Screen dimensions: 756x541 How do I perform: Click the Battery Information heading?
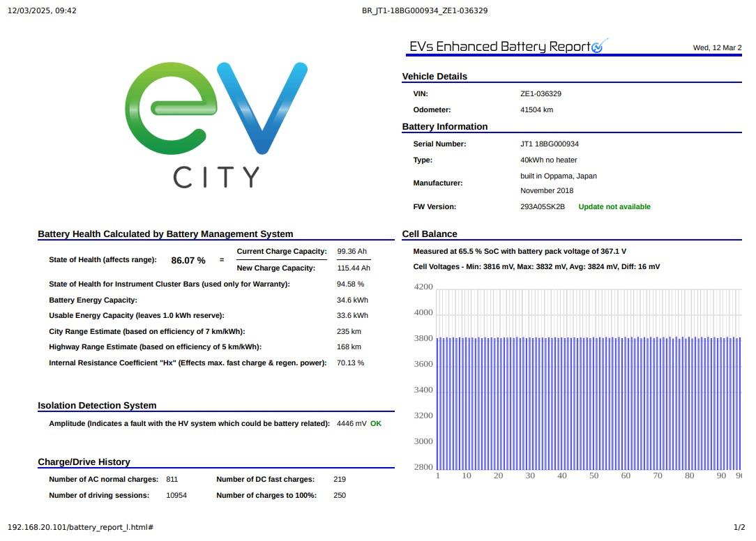[444, 126]
